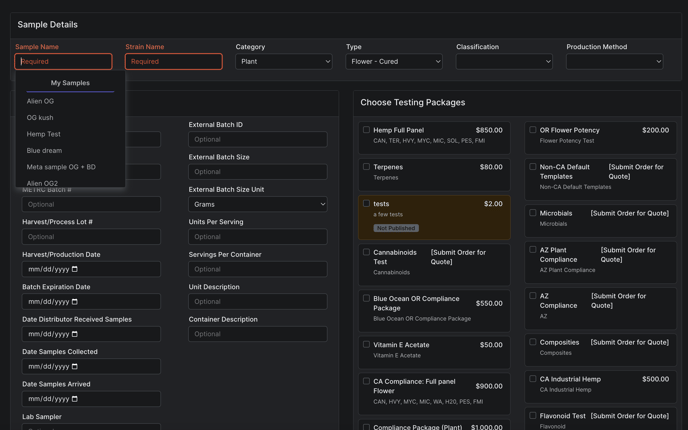Check the OR Flower Potency package
The width and height of the screenshot is (688, 430).
click(533, 129)
